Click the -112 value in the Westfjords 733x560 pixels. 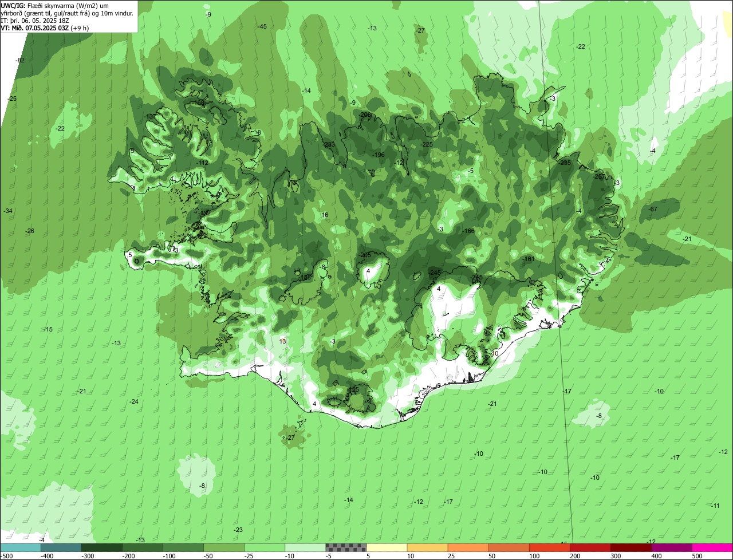[x=202, y=163]
